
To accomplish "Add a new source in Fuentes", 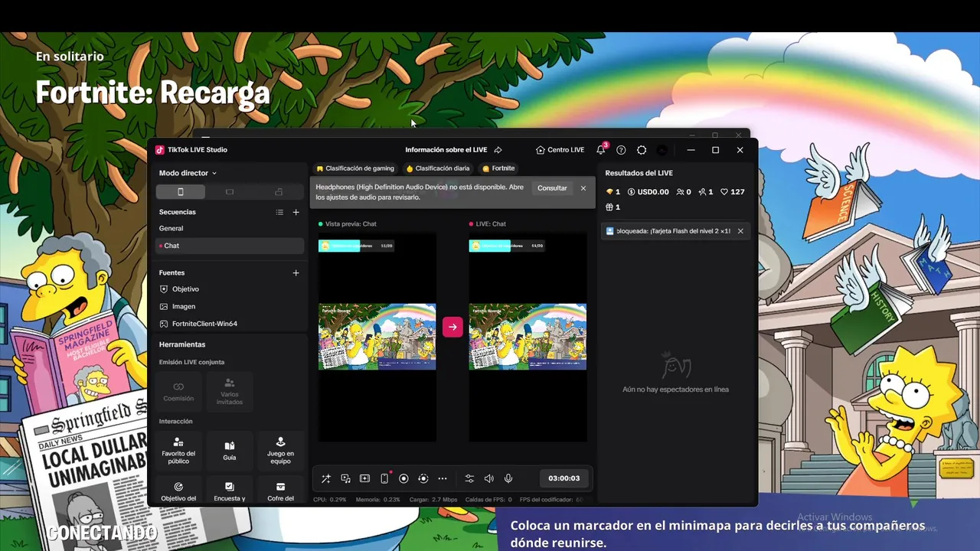I will (x=296, y=272).
